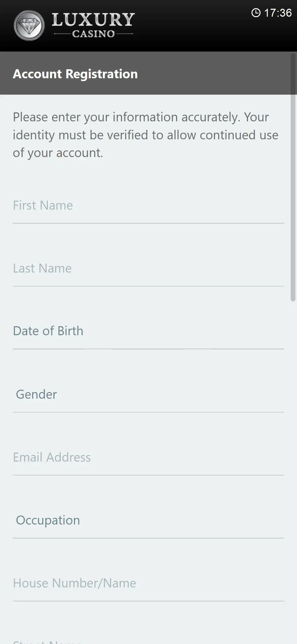
Task: Click the 'identity must be verified' line
Action: (x=145, y=135)
